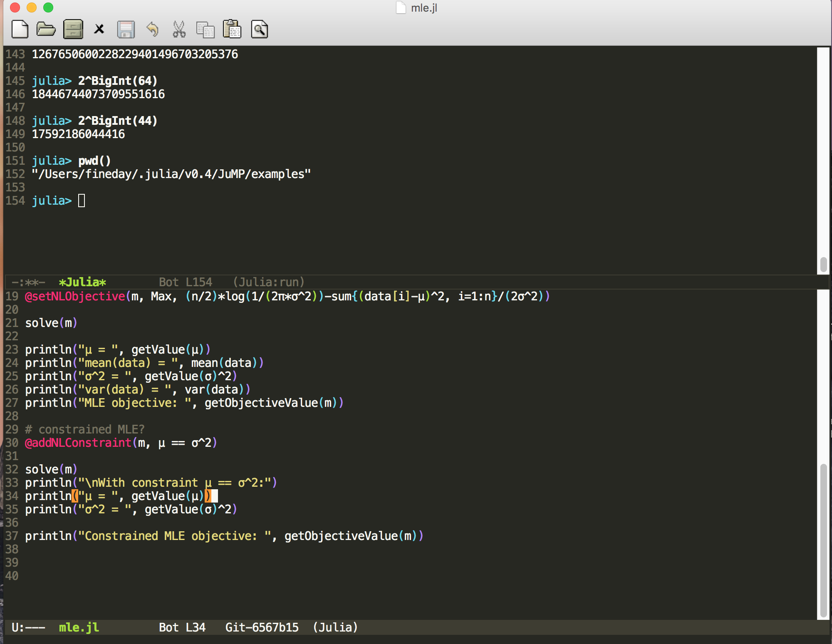Click mle.jl buffer name in bottom mode line

[x=79, y=627]
